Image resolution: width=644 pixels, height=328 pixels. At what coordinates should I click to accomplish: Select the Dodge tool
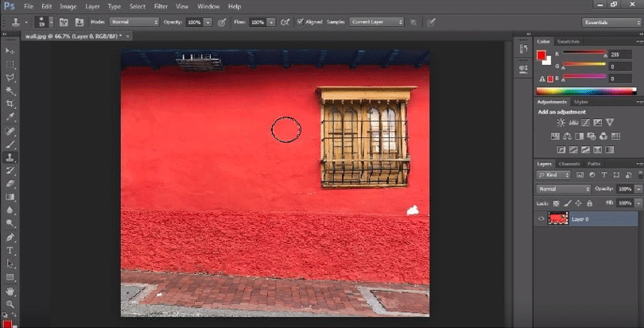10,223
